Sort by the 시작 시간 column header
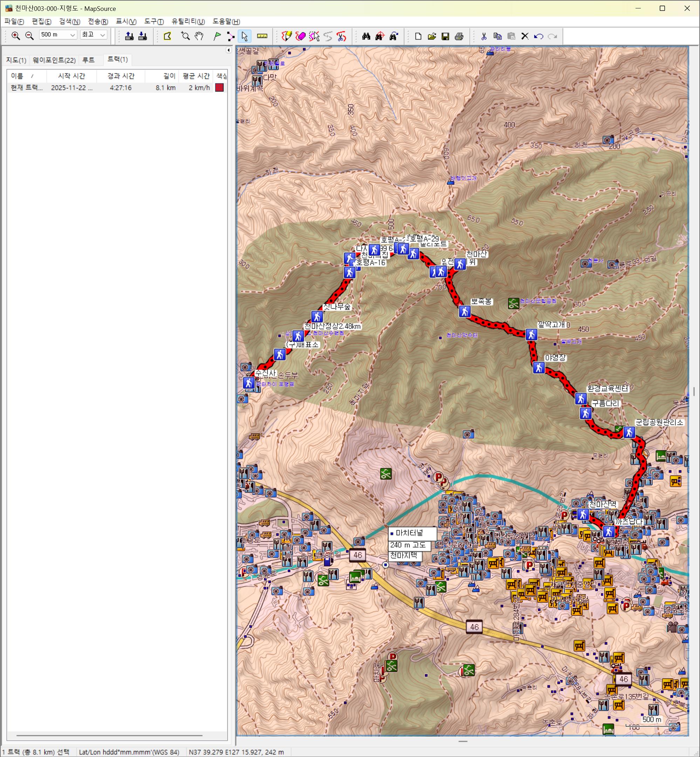700x757 pixels. pos(71,76)
